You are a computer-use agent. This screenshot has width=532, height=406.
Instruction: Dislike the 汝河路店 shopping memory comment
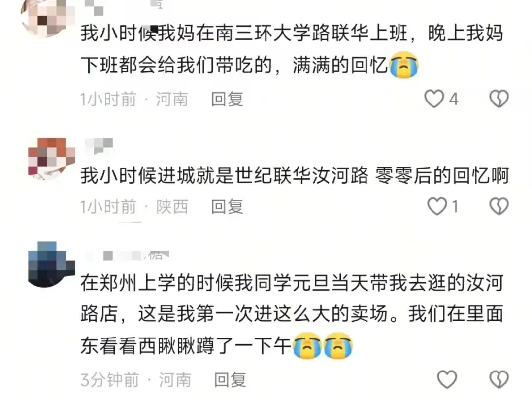coord(499,379)
